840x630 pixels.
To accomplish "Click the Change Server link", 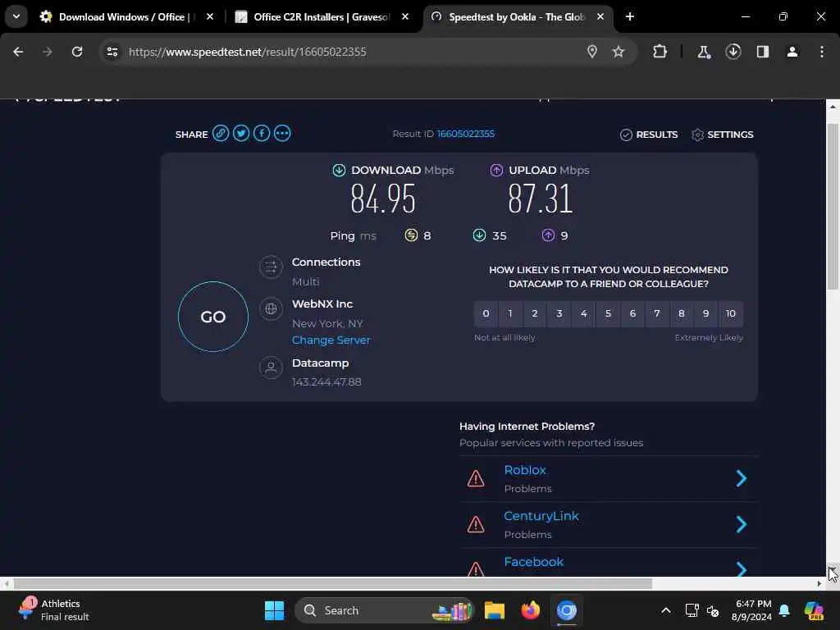I will pos(331,340).
